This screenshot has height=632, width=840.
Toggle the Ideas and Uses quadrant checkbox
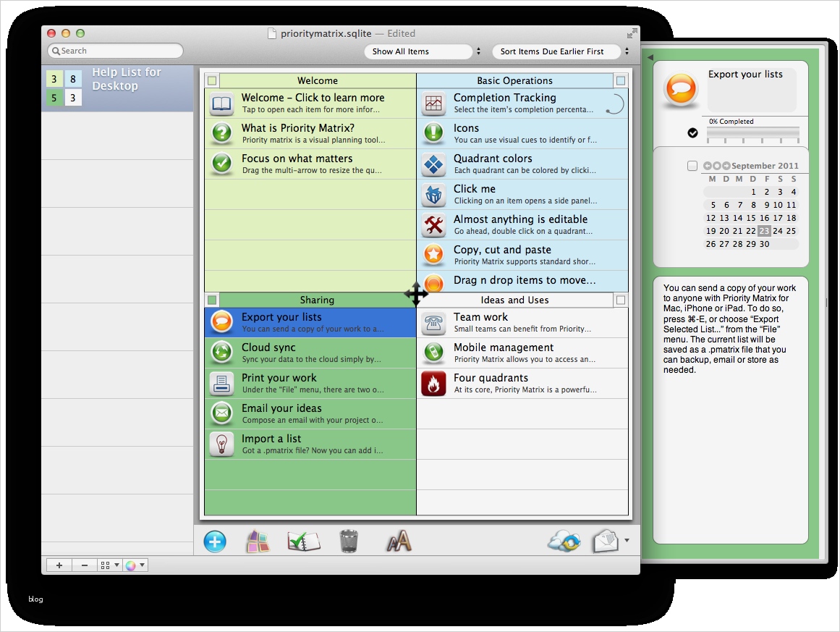tap(620, 300)
